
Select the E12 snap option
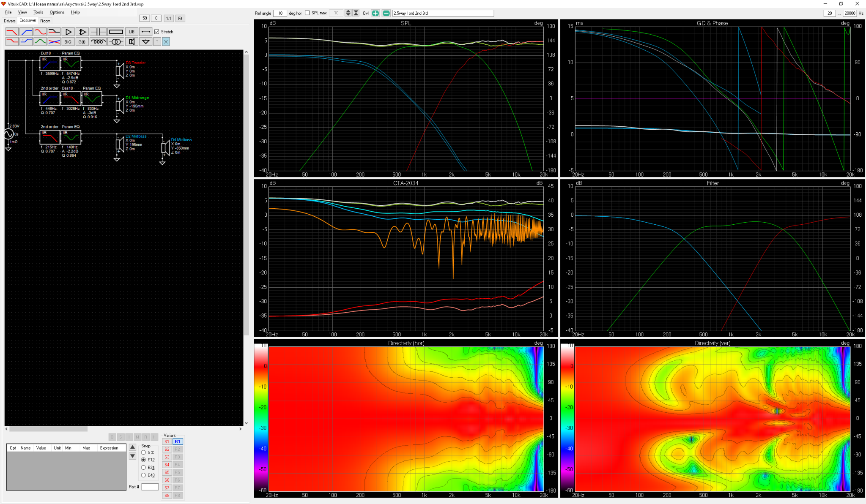click(143, 460)
